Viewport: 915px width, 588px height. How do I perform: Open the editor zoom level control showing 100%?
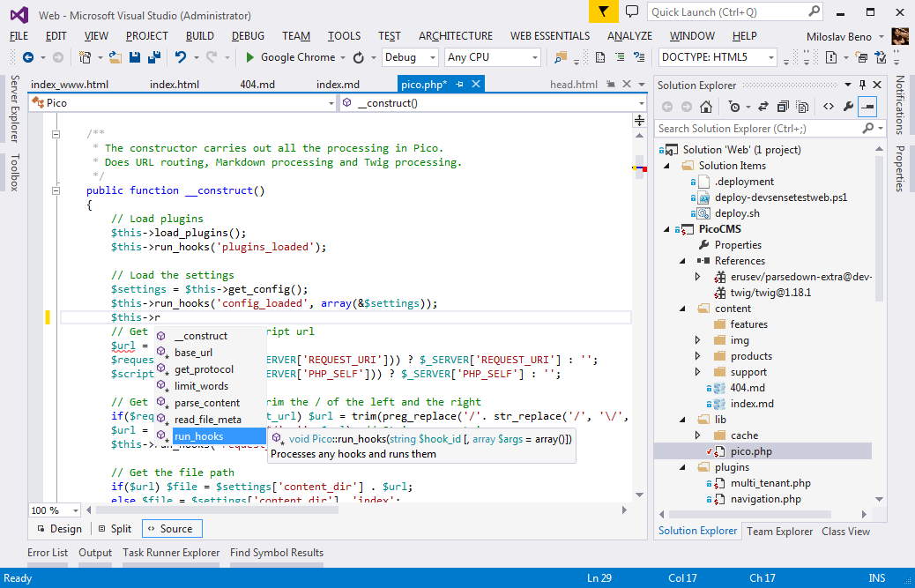(x=53, y=510)
